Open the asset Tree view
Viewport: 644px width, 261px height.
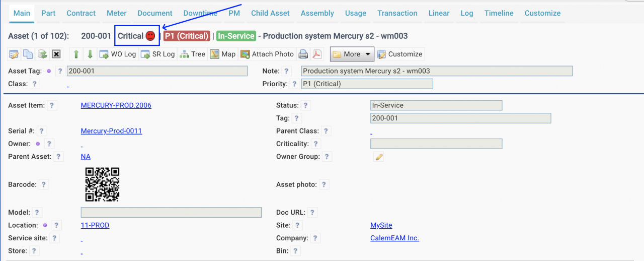pos(192,54)
